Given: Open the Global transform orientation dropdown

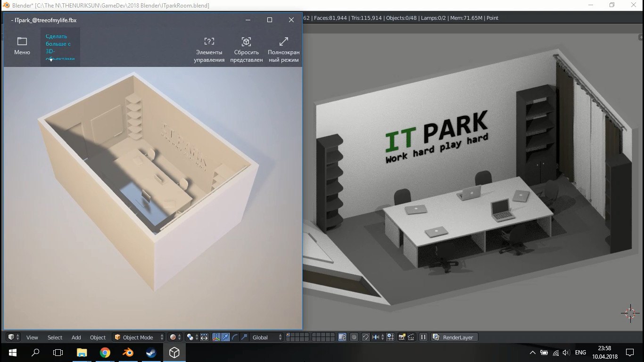Looking at the screenshot, I should pyautogui.click(x=266, y=337).
